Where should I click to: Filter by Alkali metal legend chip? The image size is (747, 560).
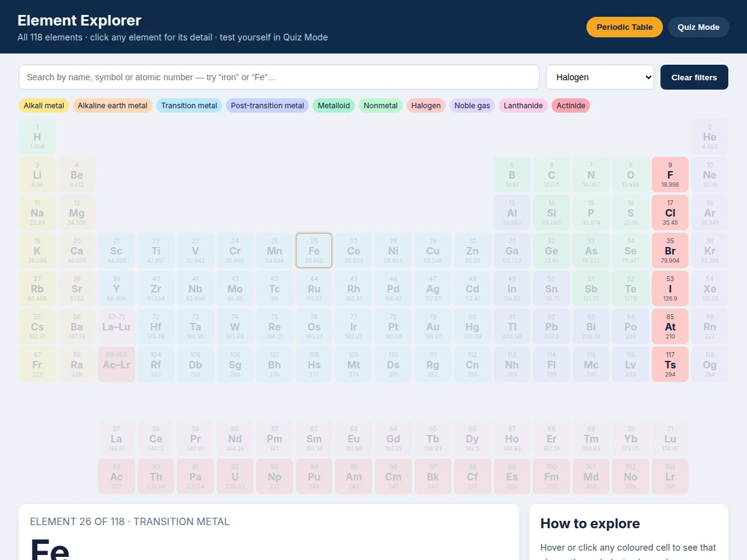44,106
